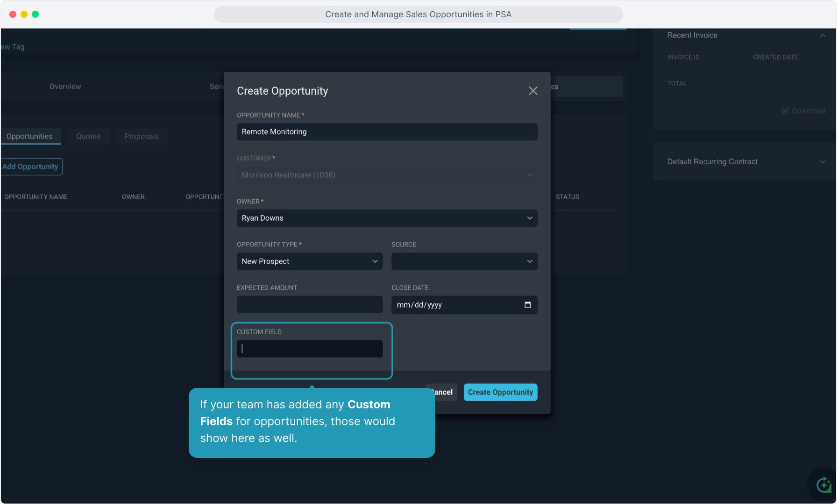837x504 pixels.
Task: Collapse the Recent Invoice panel
Action: click(x=823, y=35)
